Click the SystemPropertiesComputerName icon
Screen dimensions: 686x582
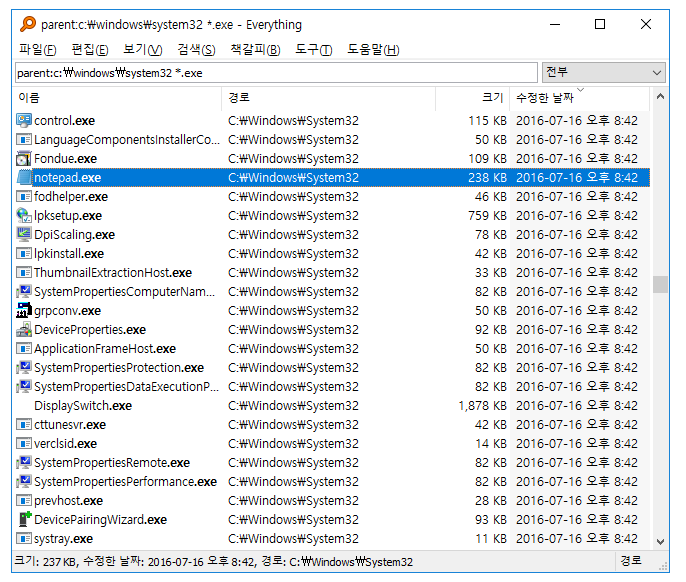tap(24, 291)
